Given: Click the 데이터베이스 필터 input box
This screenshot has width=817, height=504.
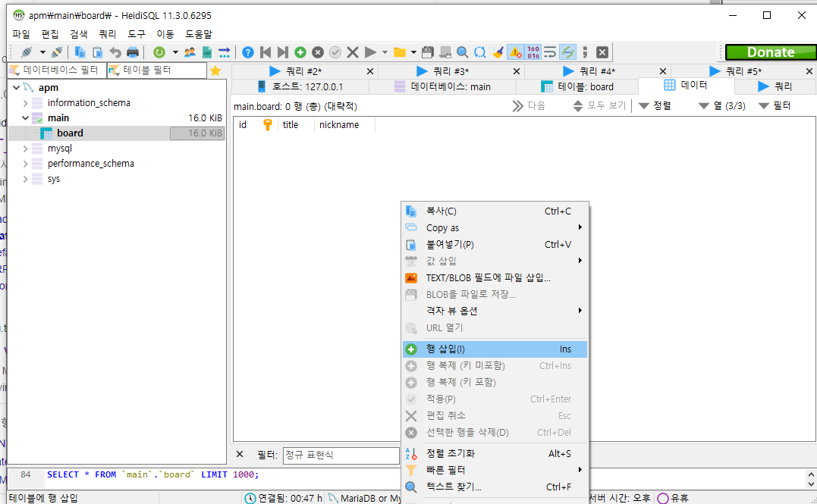Looking at the screenshot, I should [57, 70].
